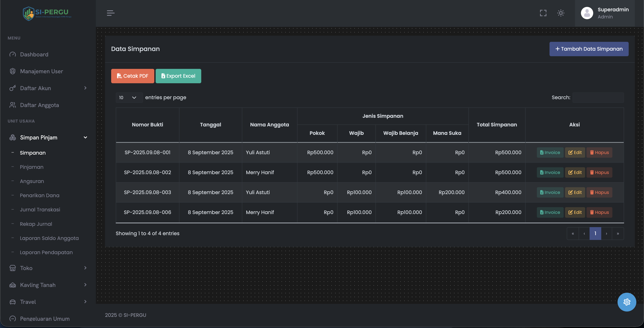Screen dimensions: 644x328
Task: Click the Export Excel button
Action: pyautogui.click(x=178, y=76)
